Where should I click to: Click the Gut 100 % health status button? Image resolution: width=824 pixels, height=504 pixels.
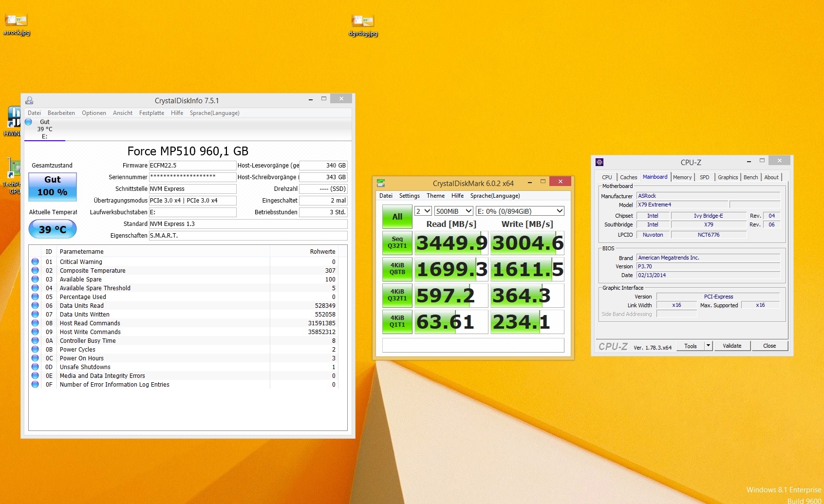point(53,187)
